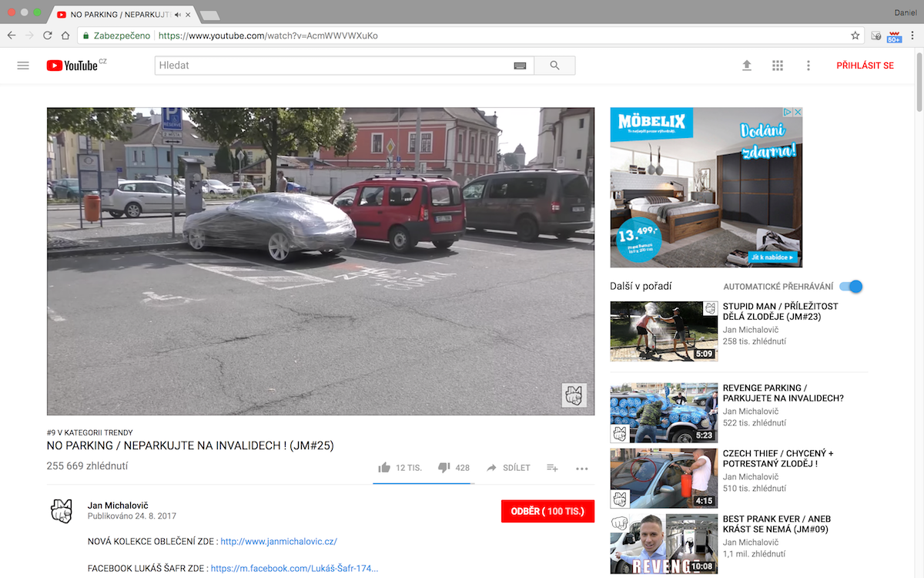Reload the page with refresh icon
This screenshot has width=924, height=578.
48,35
